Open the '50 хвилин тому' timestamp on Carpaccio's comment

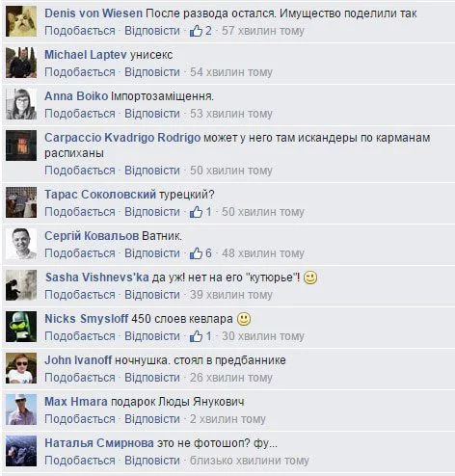pos(231,171)
